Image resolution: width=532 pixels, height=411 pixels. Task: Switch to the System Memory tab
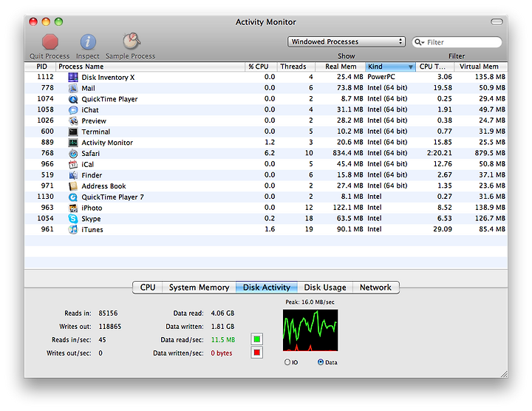point(199,288)
